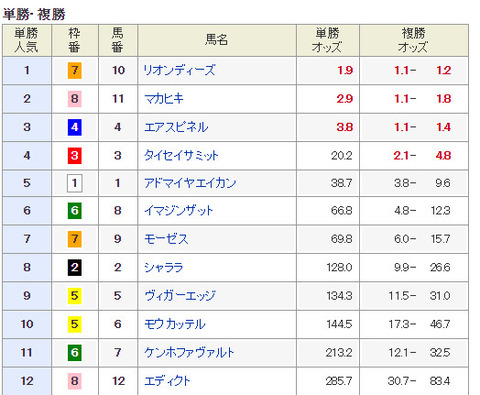Open the マカヒキ horse link

(164, 99)
